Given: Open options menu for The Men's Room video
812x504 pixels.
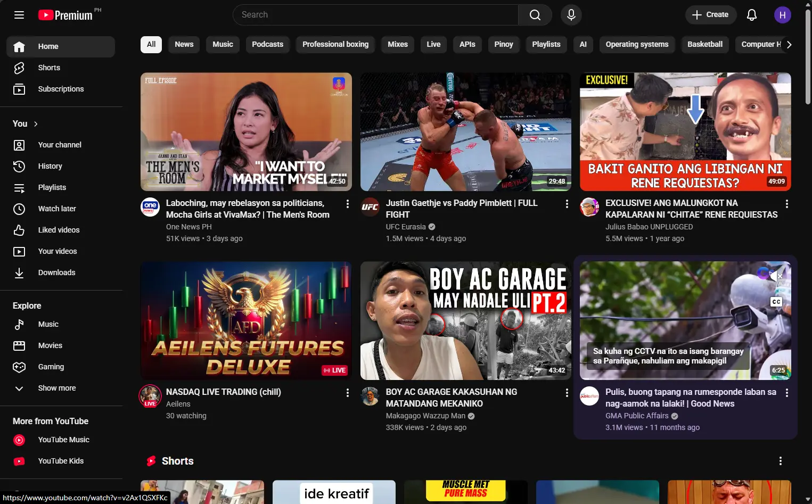Looking at the screenshot, I should (x=348, y=204).
